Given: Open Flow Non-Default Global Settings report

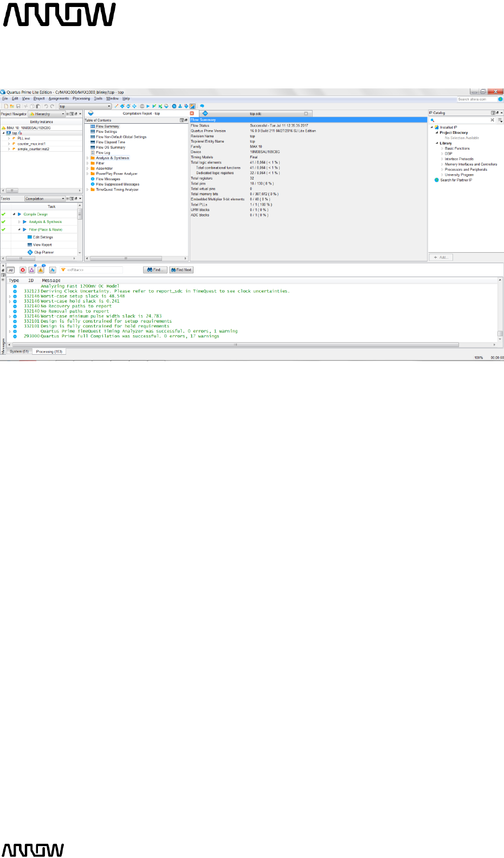Looking at the screenshot, I should (121, 137).
